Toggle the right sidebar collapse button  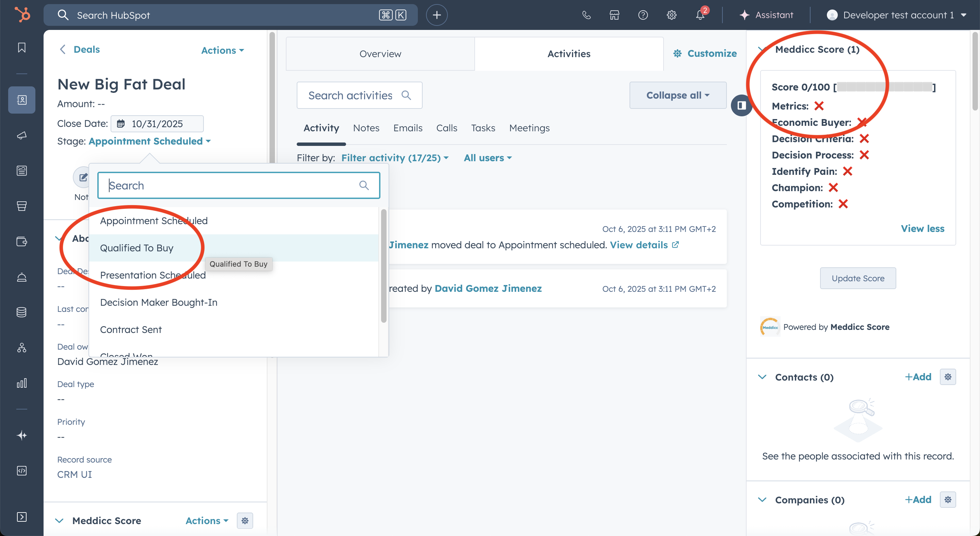point(741,105)
